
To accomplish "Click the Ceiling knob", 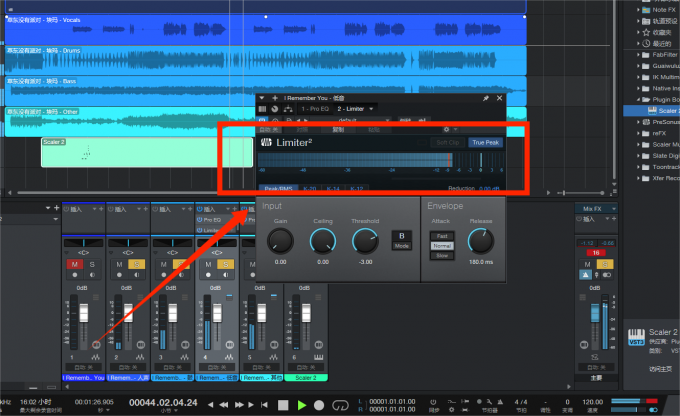I will pyautogui.click(x=323, y=241).
